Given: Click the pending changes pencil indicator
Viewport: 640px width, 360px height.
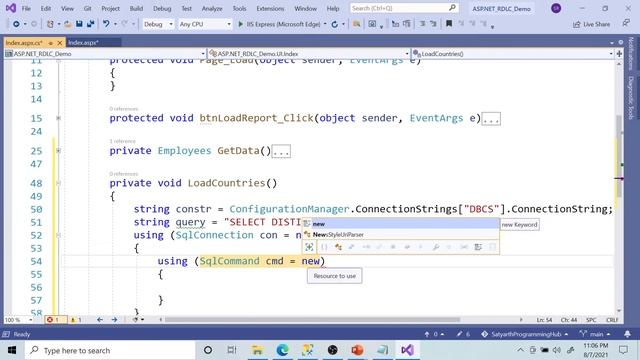Looking at the screenshot, I should [463, 334].
